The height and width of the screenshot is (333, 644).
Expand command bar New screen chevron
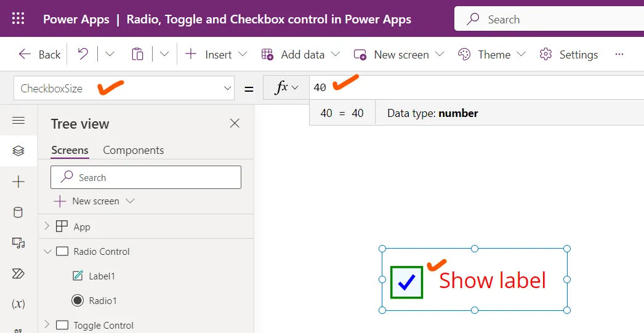click(x=440, y=54)
